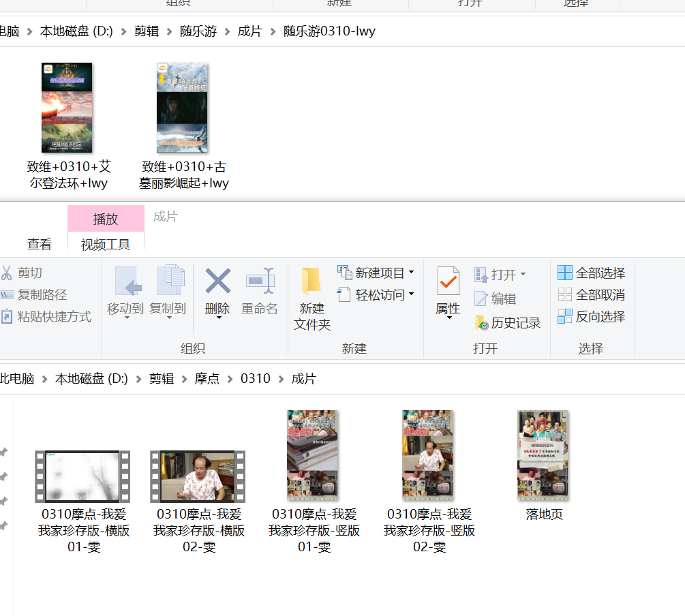The width and height of the screenshot is (685, 616).
Task: Expand the New item dropdown arrow
Action: 411,272
